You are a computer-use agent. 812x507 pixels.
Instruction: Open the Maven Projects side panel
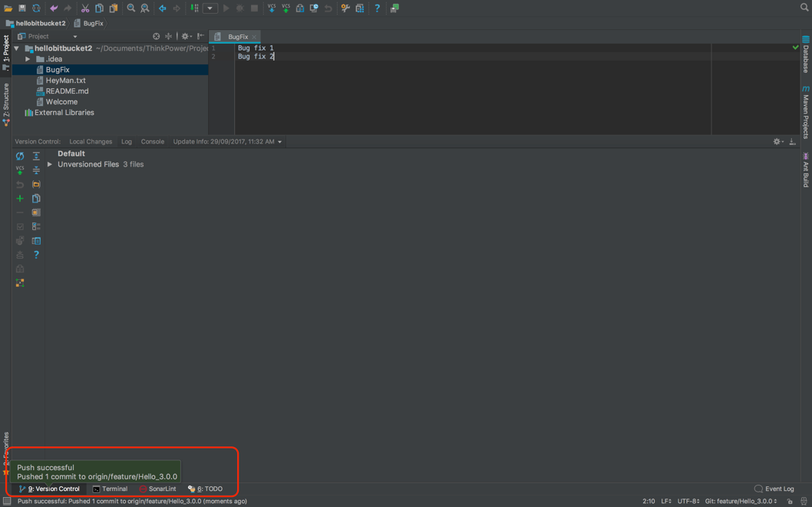coord(805,112)
